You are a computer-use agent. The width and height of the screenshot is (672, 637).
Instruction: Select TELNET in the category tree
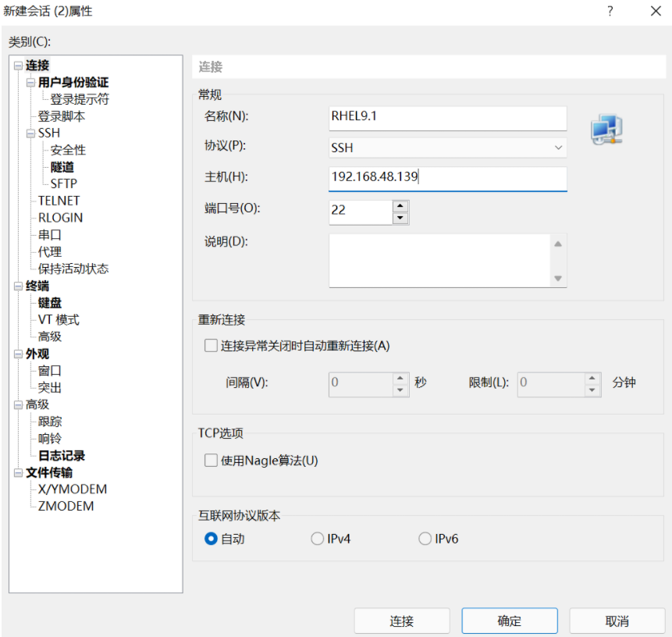click(x=59, y=201)
